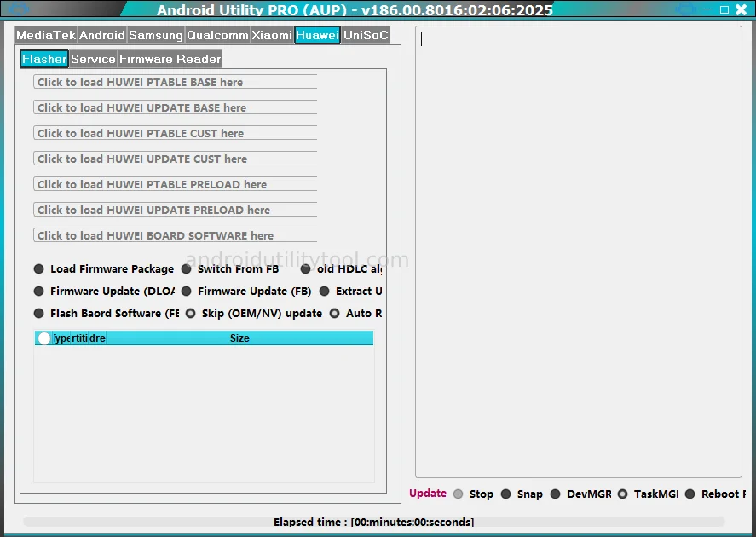
Task: Toggle Skip (OEM/NV) update
Action: click(254, 314)
